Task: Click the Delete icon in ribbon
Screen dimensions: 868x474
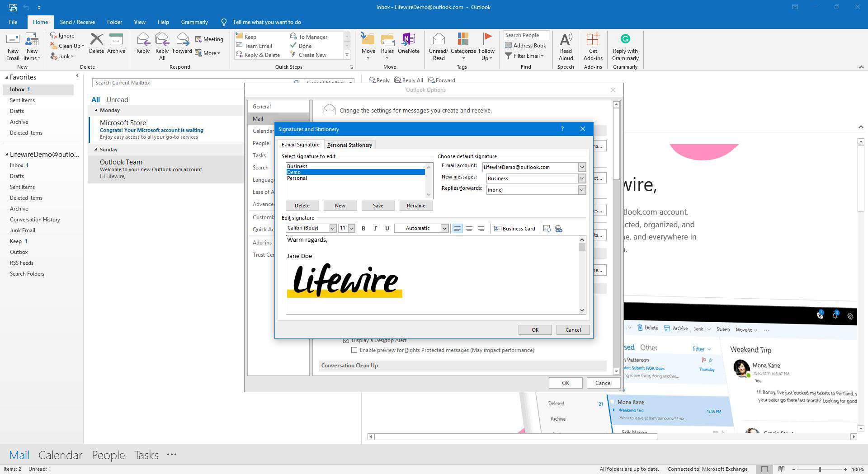Action: tap(96, 43)
